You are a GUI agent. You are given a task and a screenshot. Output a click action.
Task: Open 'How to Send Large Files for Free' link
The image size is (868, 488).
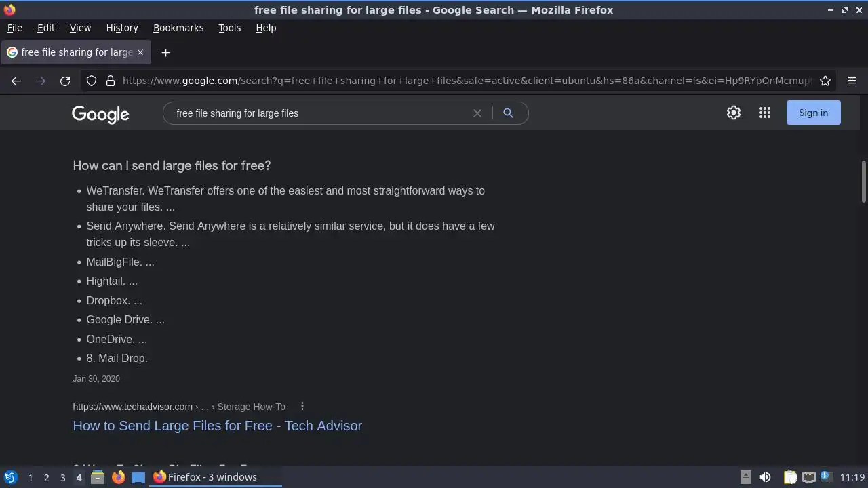(218, 426)
